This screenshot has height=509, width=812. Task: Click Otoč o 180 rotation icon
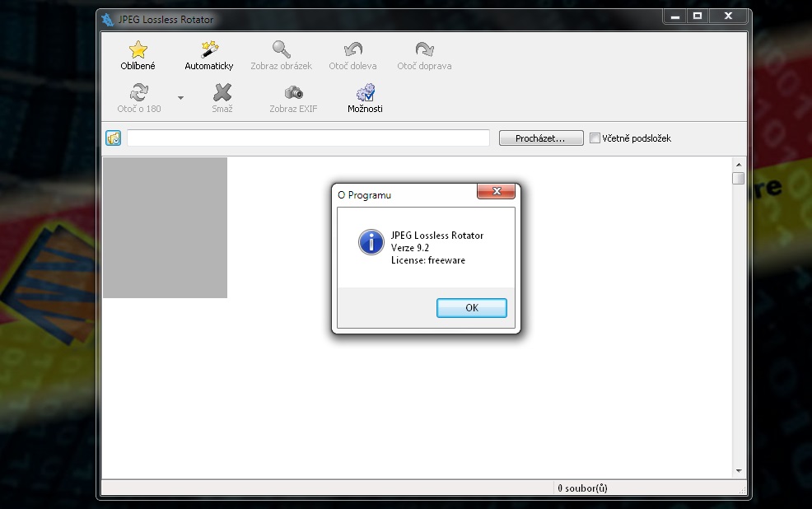pos(139,93)
